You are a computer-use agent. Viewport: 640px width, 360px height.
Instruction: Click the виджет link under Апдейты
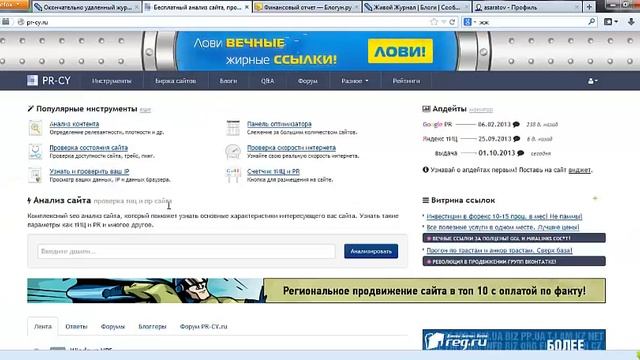pyautogui.click(x=580, y=170)
